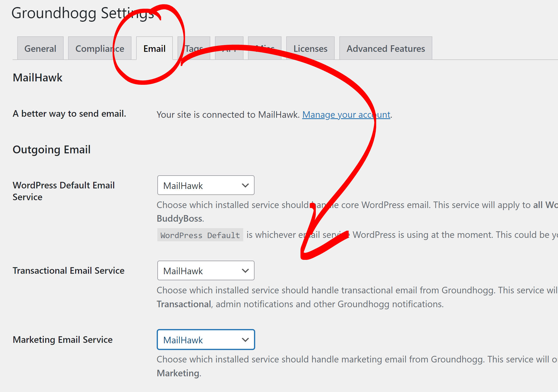The width and height of the screenshot is (558, 392).
Task: Click the Outgoing Email section heading
Action: click(52, 150)
